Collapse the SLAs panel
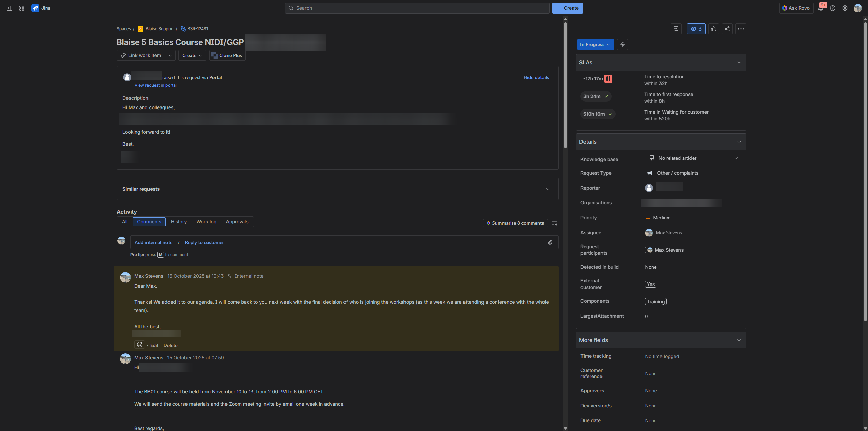This screenshot has width=868, height=431. [x=739, y=62]
